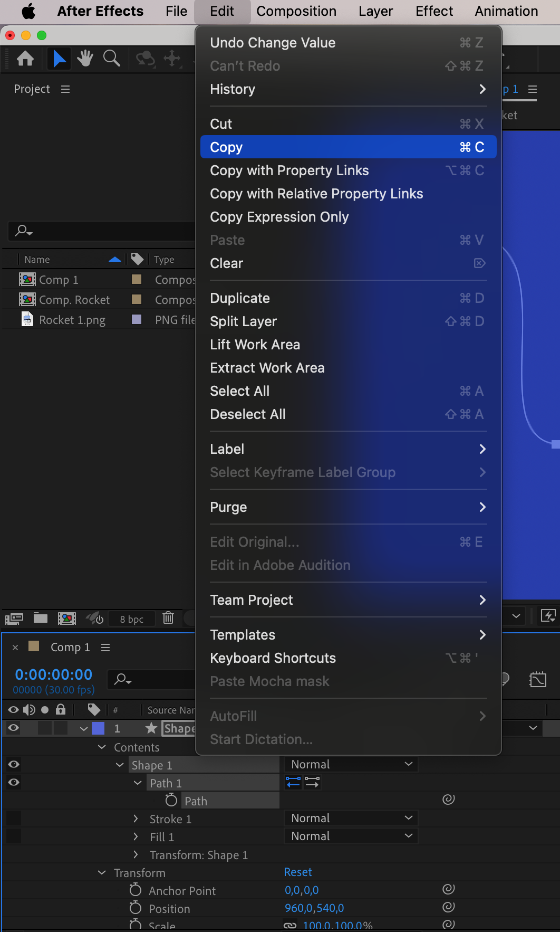Select the Zoom magnifier tool

(111, 58)
